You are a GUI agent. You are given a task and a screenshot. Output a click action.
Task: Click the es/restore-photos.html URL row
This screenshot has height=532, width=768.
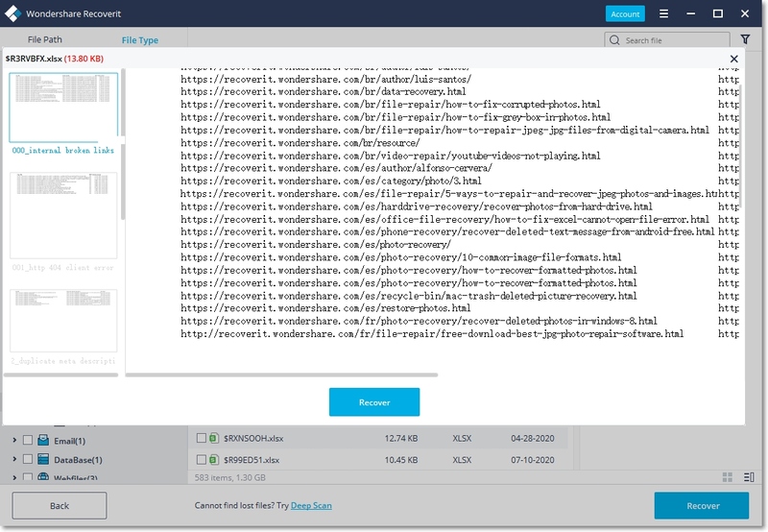point(325,308)
